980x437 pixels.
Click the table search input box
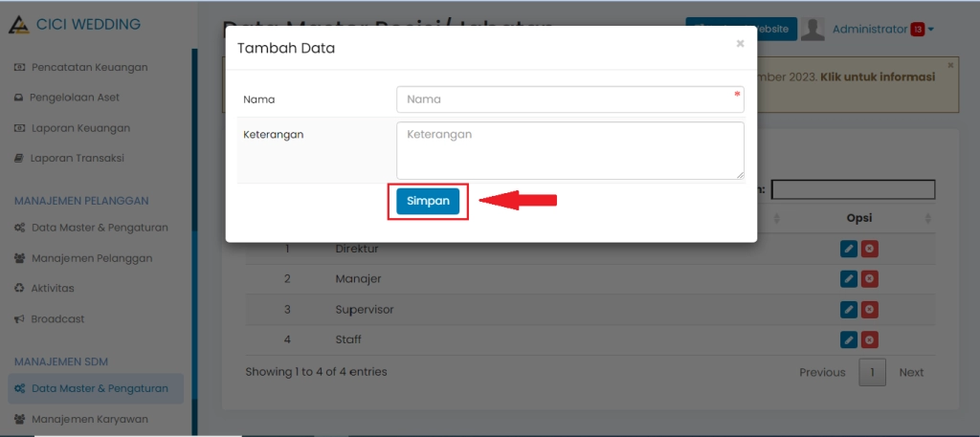853,189
